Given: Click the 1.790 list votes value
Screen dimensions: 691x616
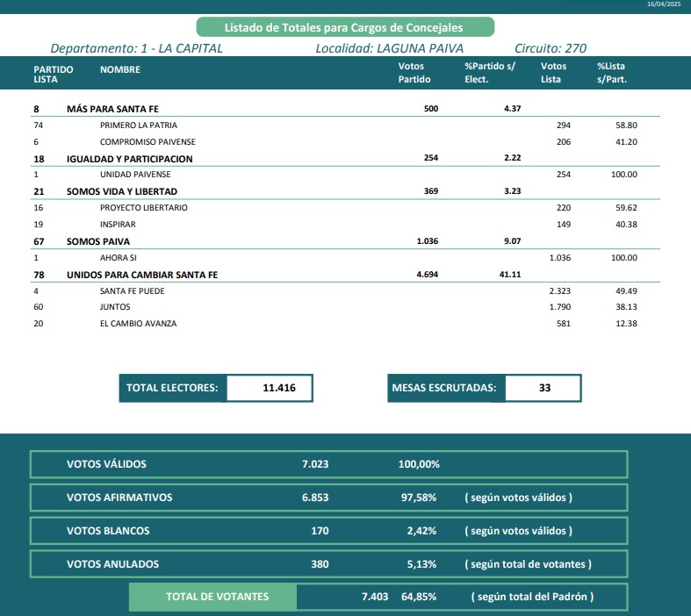Looking at the screenshot, I should coord(559,307).
